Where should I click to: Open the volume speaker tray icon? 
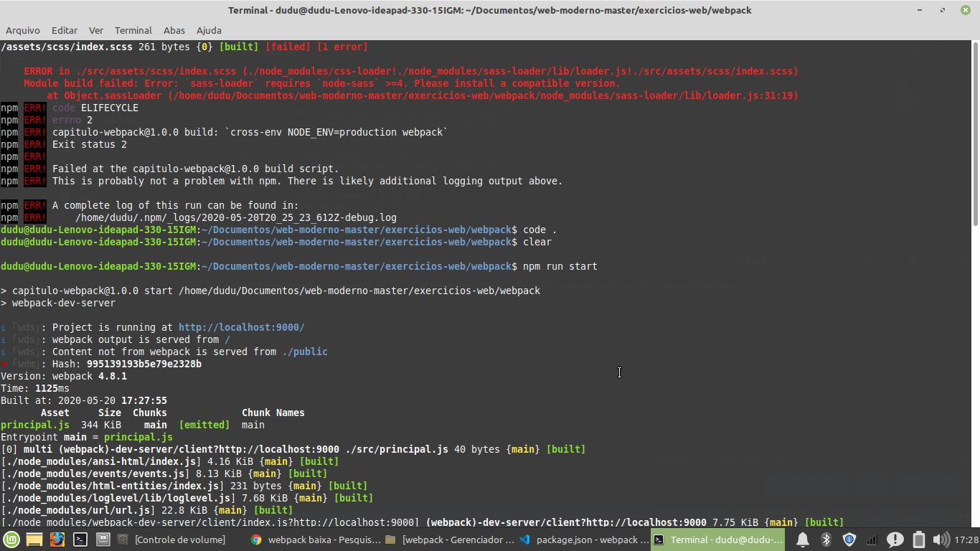(941, 540)
